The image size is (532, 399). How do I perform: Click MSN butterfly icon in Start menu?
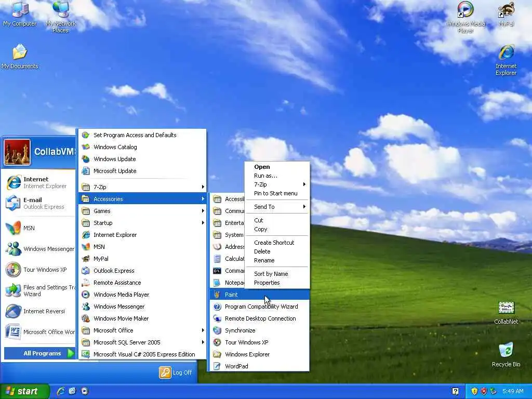(x=13, y=228)
